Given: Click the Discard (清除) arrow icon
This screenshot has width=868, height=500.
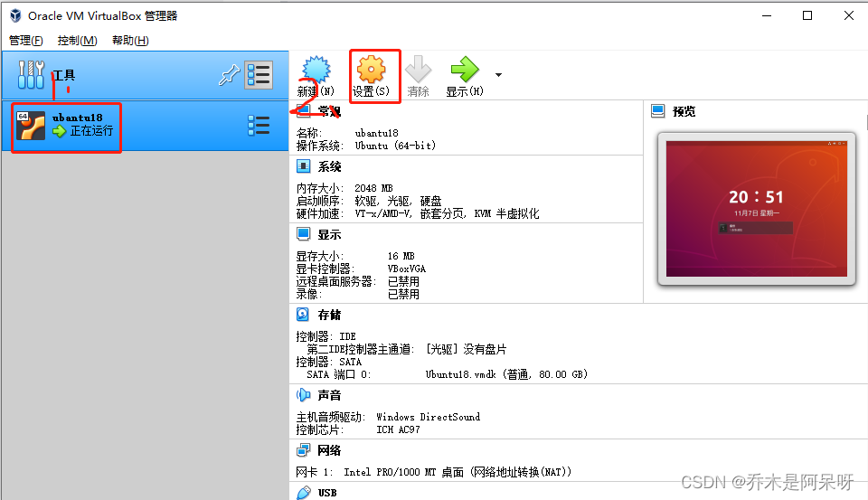Looking at the screenshot, I should click(418, 70).
